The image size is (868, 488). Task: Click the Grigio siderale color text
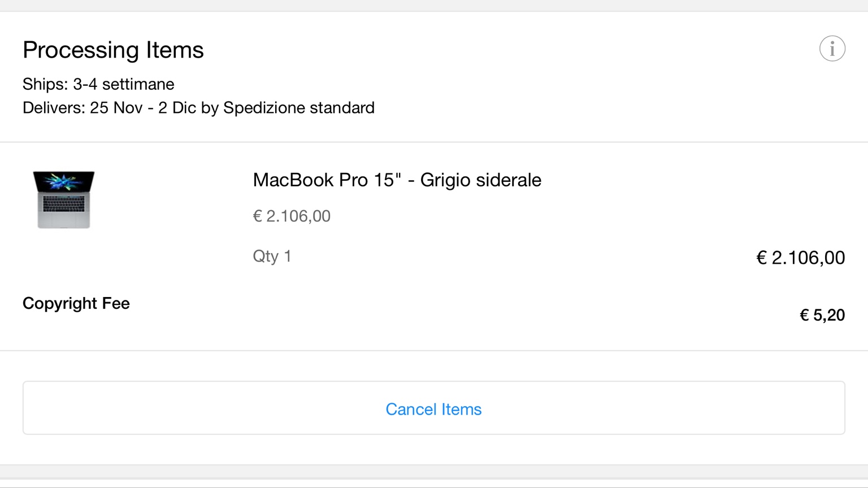pos(480,180)
